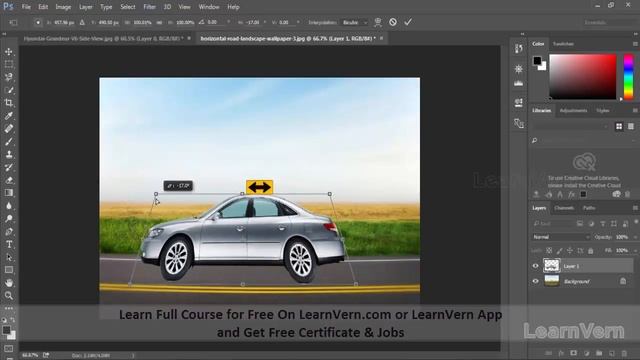Select the Blur tool
Viewport: 640px width, 360px height.
(9, 206)
